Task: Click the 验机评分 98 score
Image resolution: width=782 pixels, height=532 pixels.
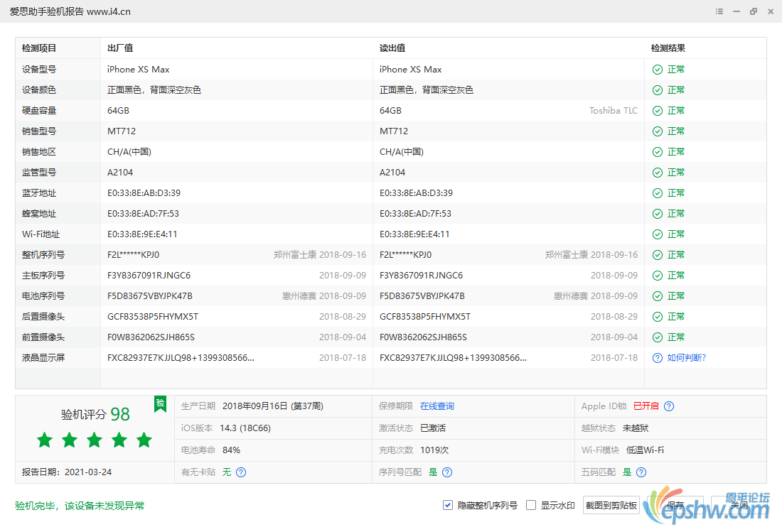Action: [95, 414]
